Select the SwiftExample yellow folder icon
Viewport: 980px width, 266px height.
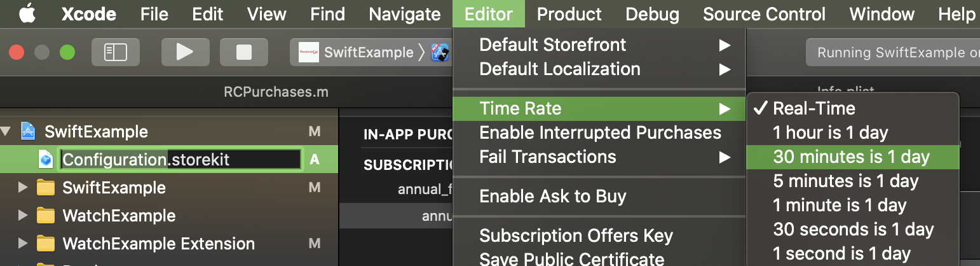(x=45, y=188)
